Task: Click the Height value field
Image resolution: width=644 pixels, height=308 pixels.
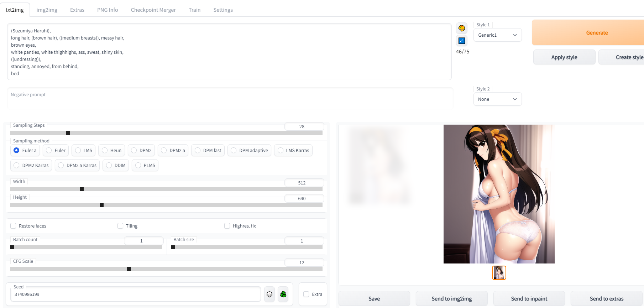Action: click(x=304, y=198)
